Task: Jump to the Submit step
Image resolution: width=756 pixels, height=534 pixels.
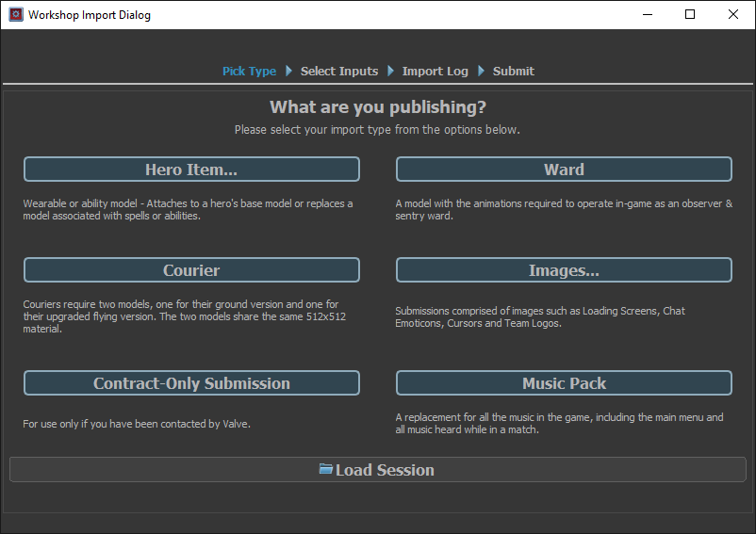Action: [513, 71]
